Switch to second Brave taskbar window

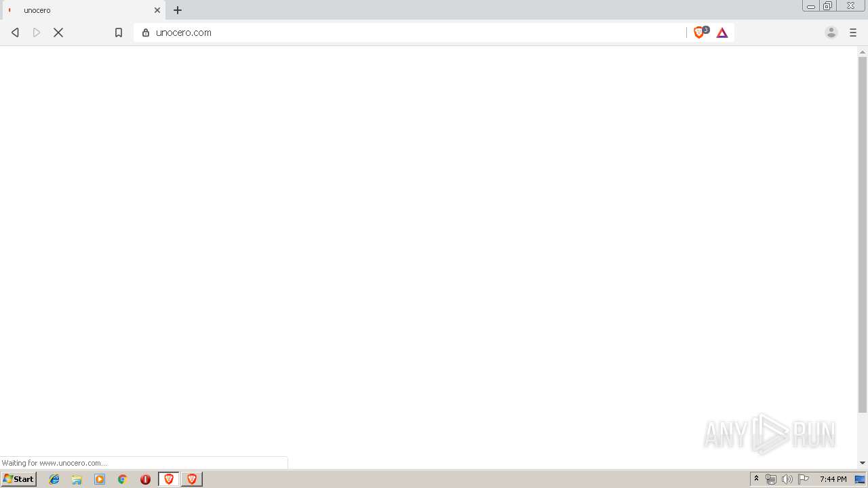point(192,479)
